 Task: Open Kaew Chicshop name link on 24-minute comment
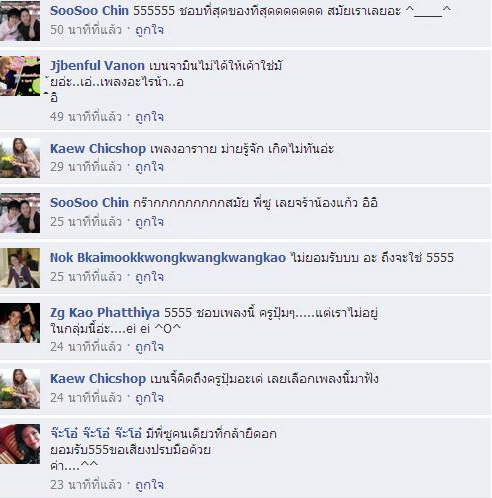tap(98, 379)
